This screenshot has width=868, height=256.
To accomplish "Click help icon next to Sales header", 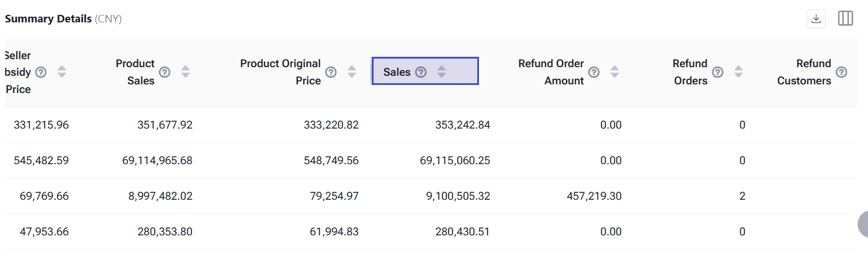I will 421,72.
